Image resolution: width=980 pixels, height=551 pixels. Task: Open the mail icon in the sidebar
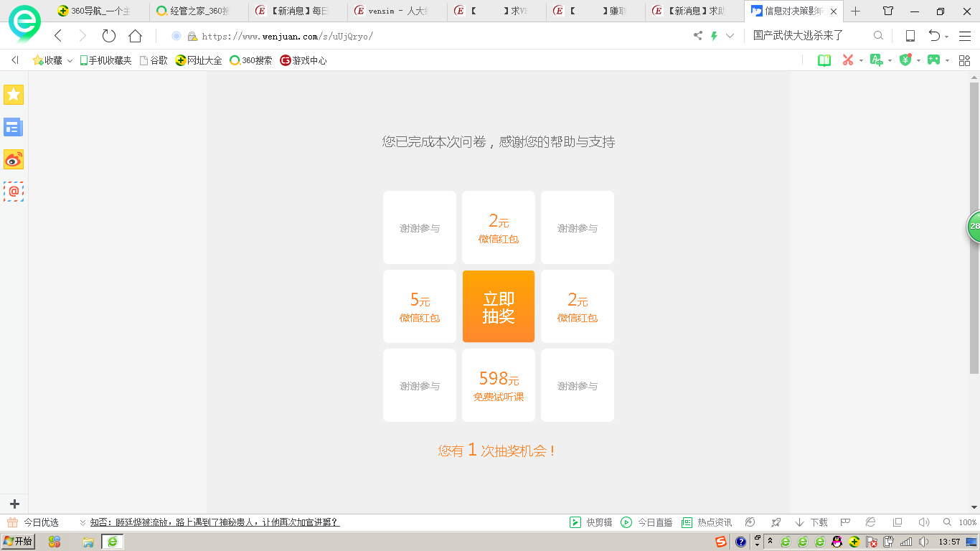tap(14, 192)
